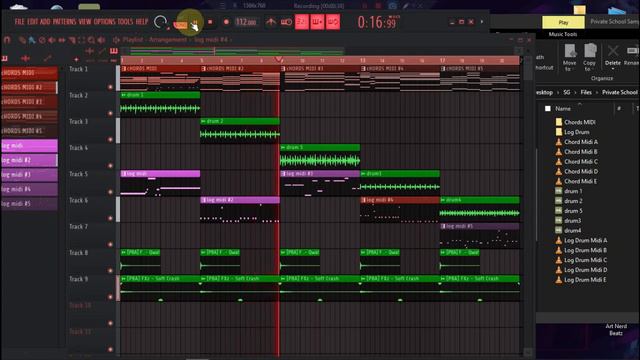640x360 pixels.
Task: Select log midi #5 pattern in picker
Action: (x=29, y=204)
